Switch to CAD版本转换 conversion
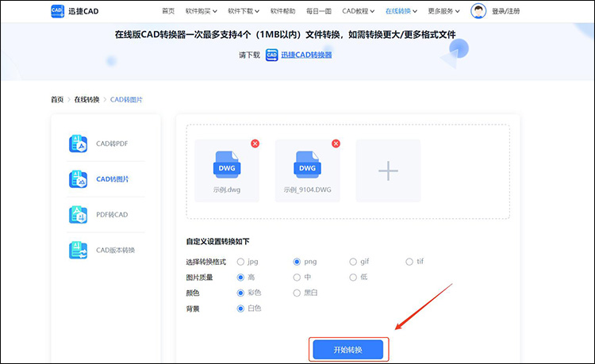 pyautogui.click(x=115, y=251)
